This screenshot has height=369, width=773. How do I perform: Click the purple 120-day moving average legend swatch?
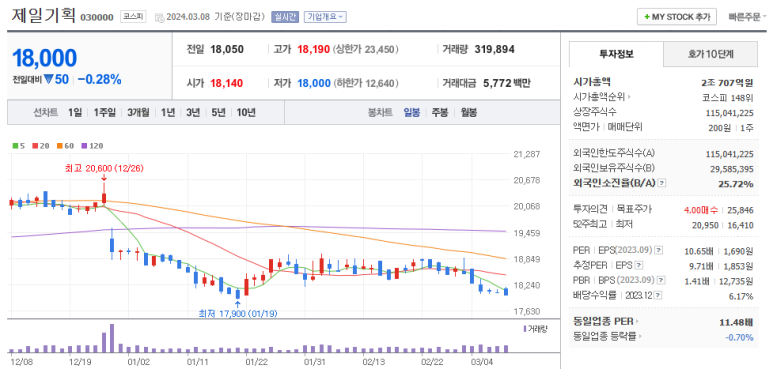[84, 146]
